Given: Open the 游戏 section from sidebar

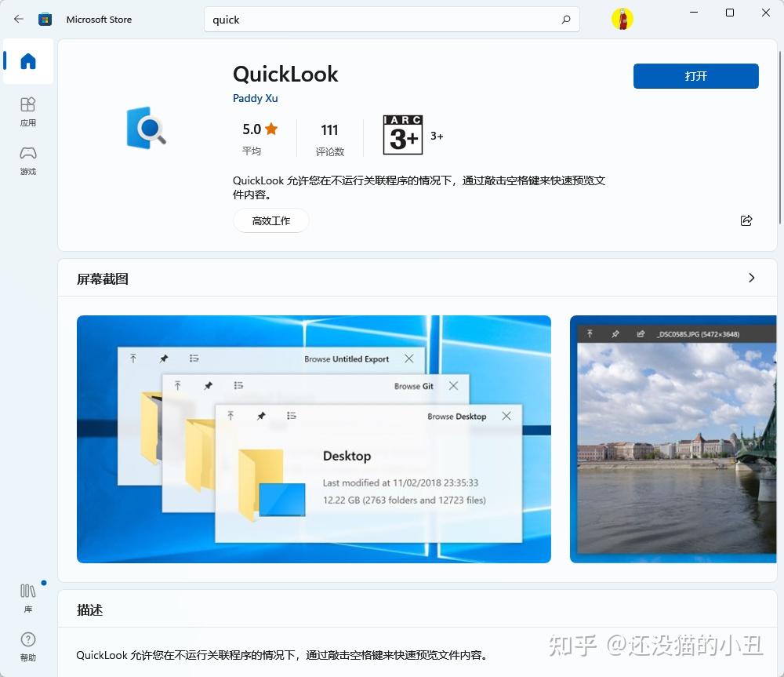Looking at the screenshot, I should (x=27, y=161).
